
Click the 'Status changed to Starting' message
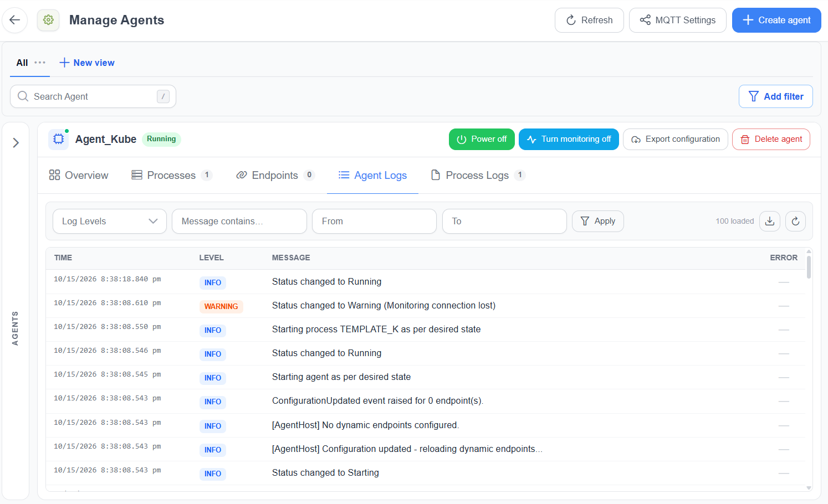[325, 472]
